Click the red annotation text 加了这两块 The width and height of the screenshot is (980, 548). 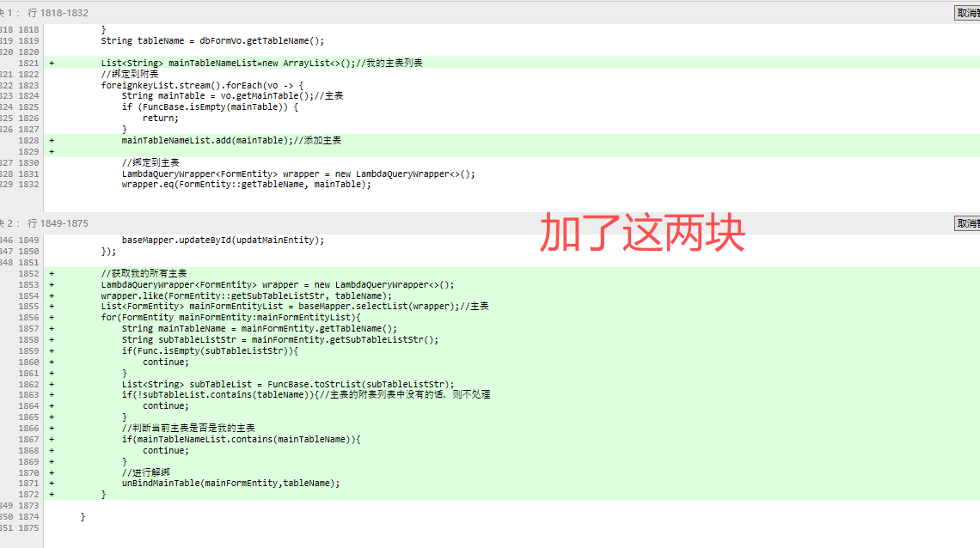[x=641, y=234]
